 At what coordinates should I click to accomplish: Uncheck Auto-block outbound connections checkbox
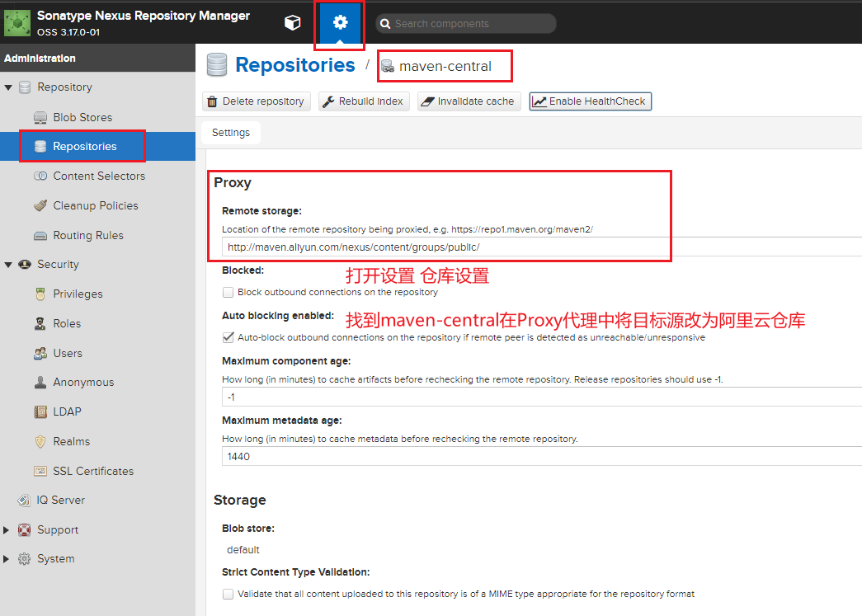[x=228, y=337]
